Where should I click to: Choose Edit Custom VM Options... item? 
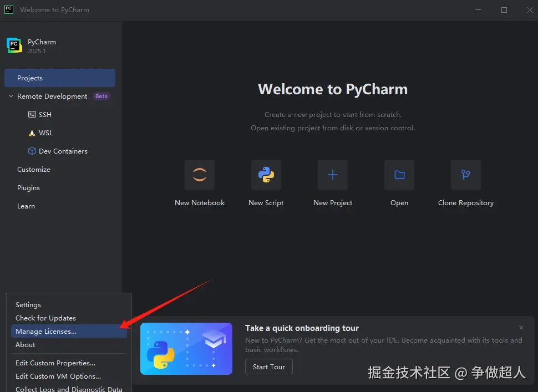(x=69, y=376)
